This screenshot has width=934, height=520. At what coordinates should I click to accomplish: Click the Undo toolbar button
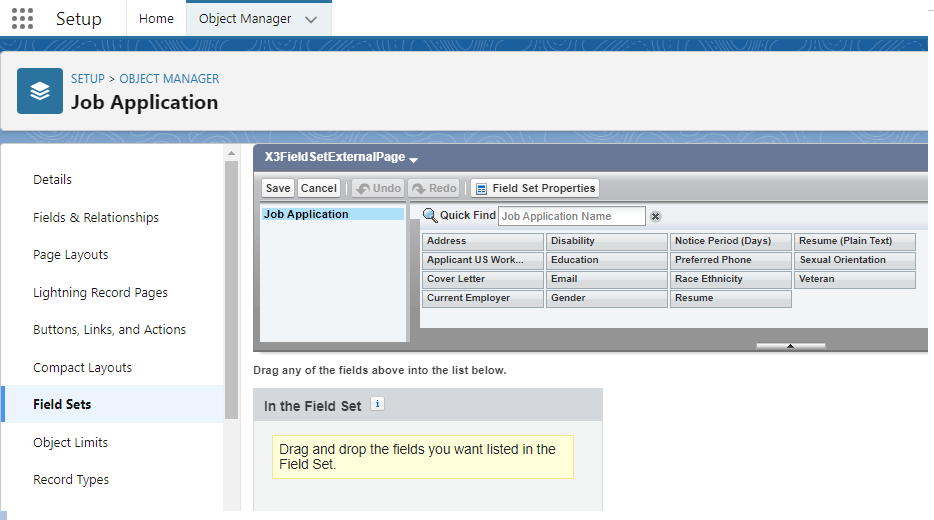coord(377,188)
